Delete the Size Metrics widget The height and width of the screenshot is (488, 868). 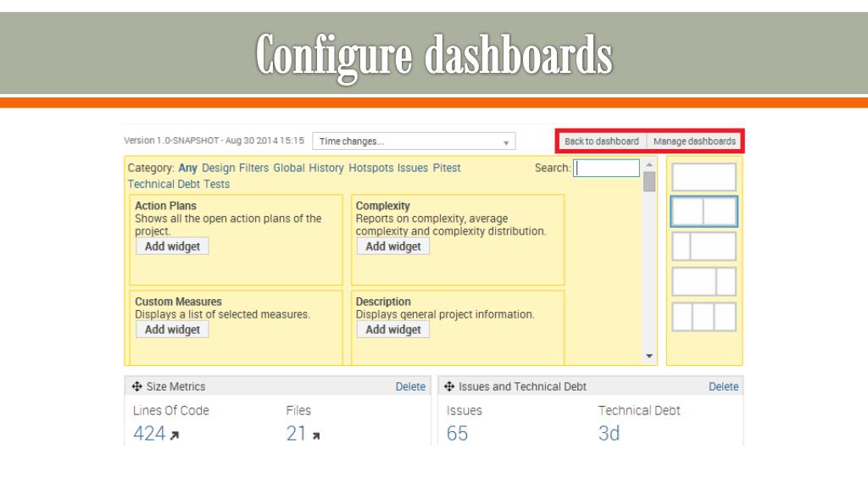pos(410,386)
